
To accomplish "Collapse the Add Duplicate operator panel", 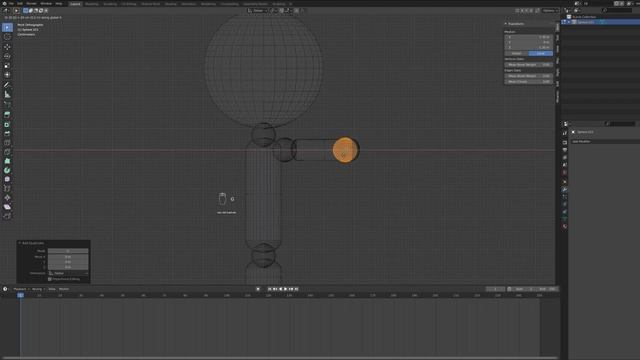I will pos(20,243).
